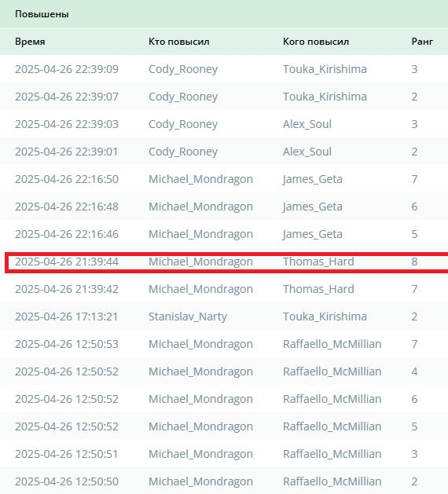The width and height of the screenshot is (448, 494).
Task: Select timestamp 2025-04-26 22:16:46
Action: click(67, 234)
